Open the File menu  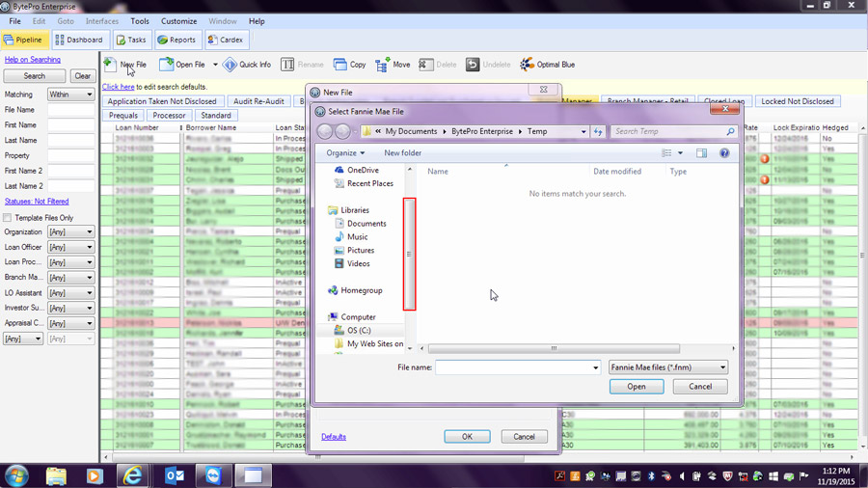click(14, 21)
